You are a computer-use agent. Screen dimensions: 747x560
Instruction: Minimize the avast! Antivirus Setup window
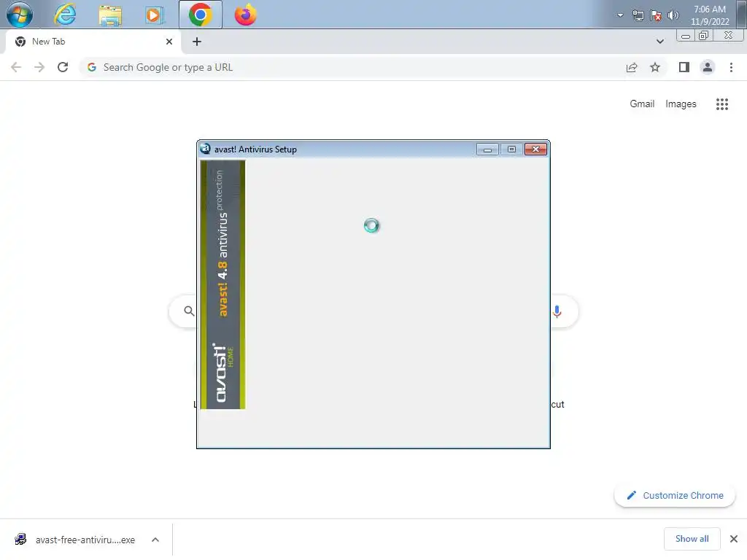(x=487, y=149)
